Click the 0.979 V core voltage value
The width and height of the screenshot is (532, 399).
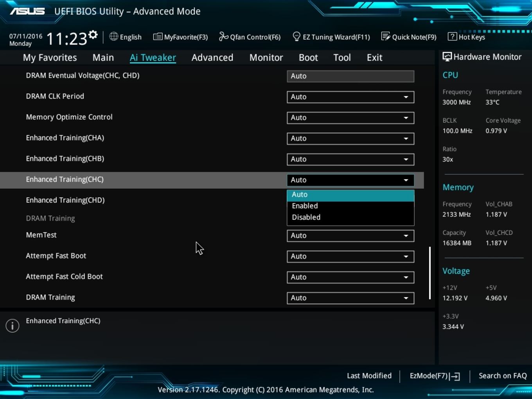point(496,131)
